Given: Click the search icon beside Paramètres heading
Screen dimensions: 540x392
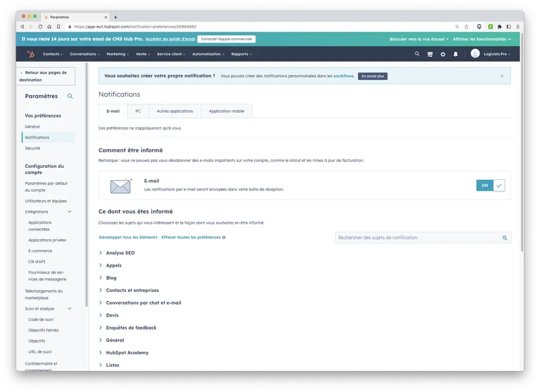Looking at the screenshot, I should point(70,96).
